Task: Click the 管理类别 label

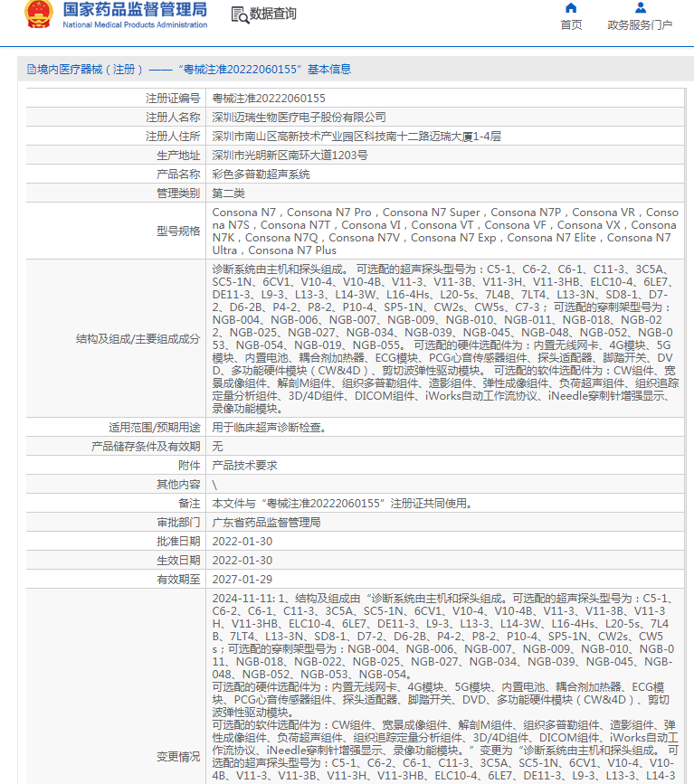Action: (x=178, y=194)
